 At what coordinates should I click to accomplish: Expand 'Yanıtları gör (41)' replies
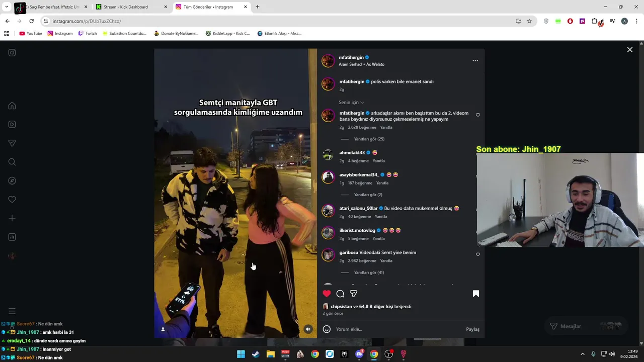click(x=369, y=273)
